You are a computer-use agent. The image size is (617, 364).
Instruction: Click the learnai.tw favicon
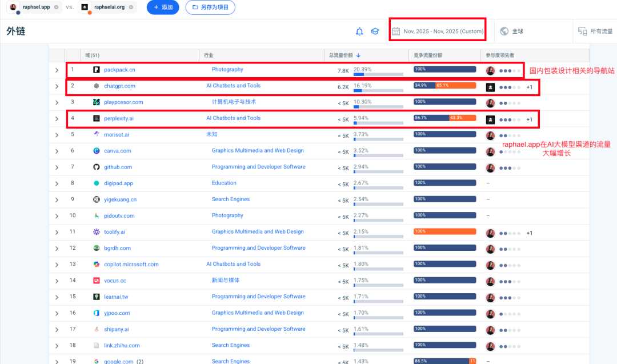97,297
